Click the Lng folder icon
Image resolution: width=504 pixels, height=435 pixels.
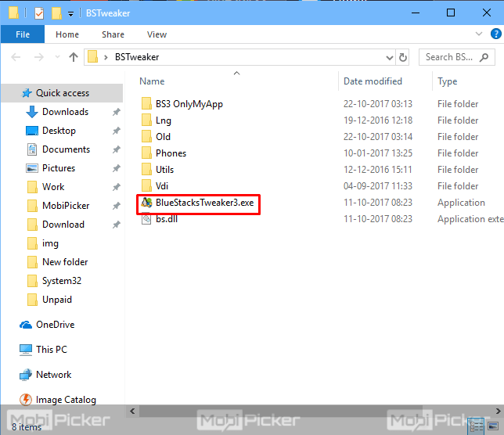pyautogui.click(x=146, y=120)
